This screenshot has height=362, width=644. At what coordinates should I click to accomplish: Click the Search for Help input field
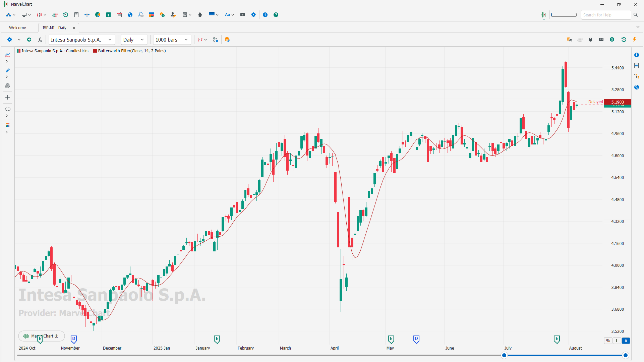click(x=606, y=15)
